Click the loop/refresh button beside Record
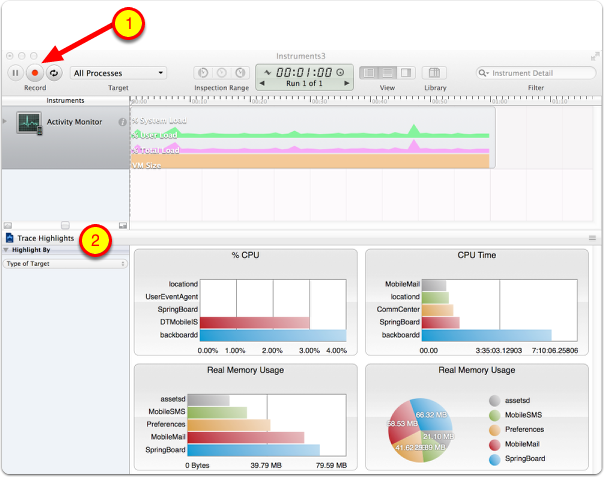The width and height of the screenshot is (604, 477). (53, 73)
